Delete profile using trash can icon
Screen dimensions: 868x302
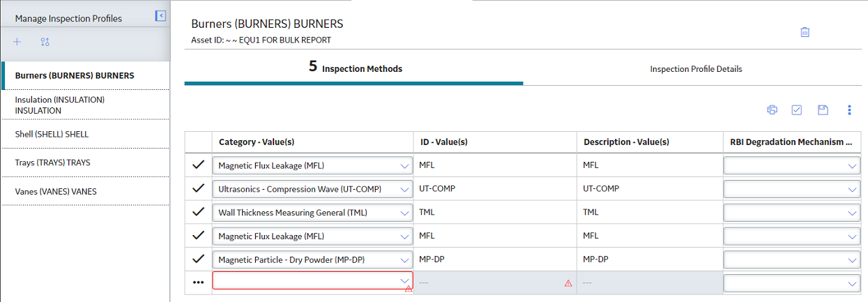click(805, 32)
